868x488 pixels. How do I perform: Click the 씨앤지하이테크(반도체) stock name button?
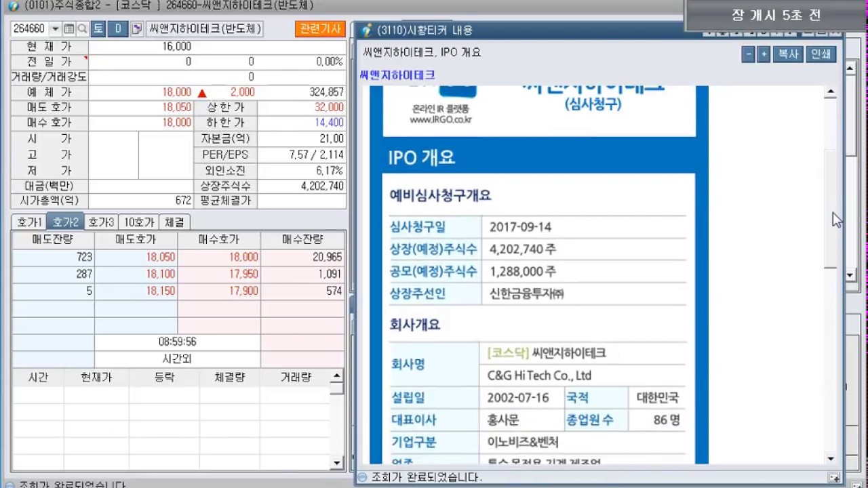coord(204,29)
